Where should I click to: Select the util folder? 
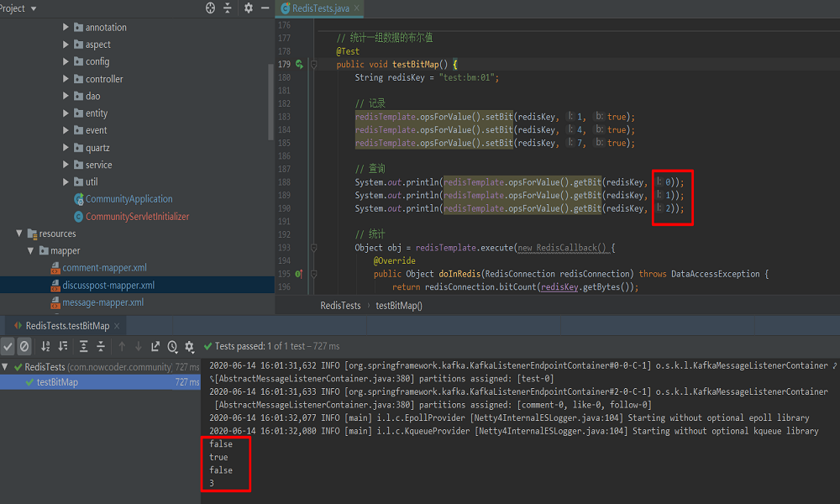pyautogui.click(x=92, y=181)
